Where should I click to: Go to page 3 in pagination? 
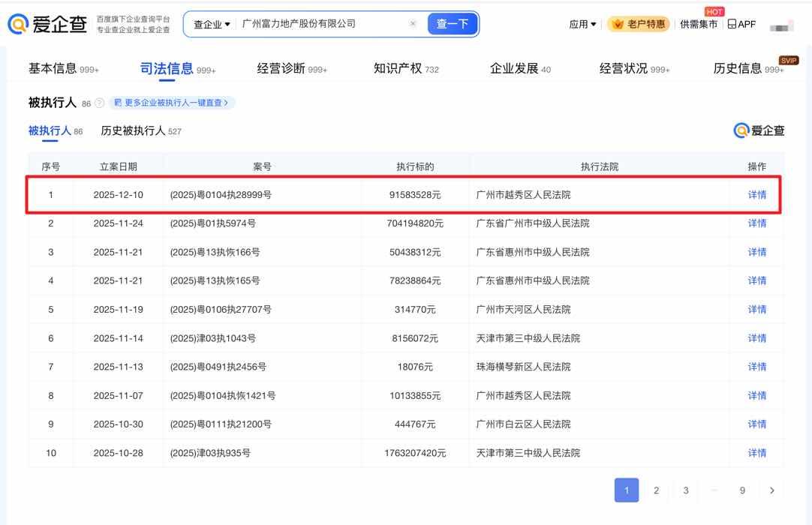click(x=685, y=490)
